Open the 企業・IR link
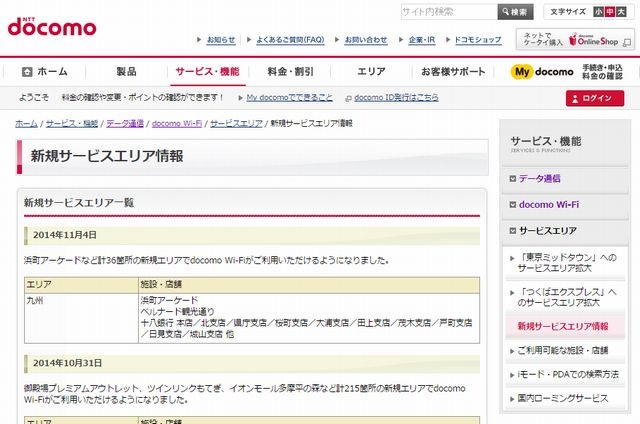This screenshot has width=640, height=424. point(422,40)
